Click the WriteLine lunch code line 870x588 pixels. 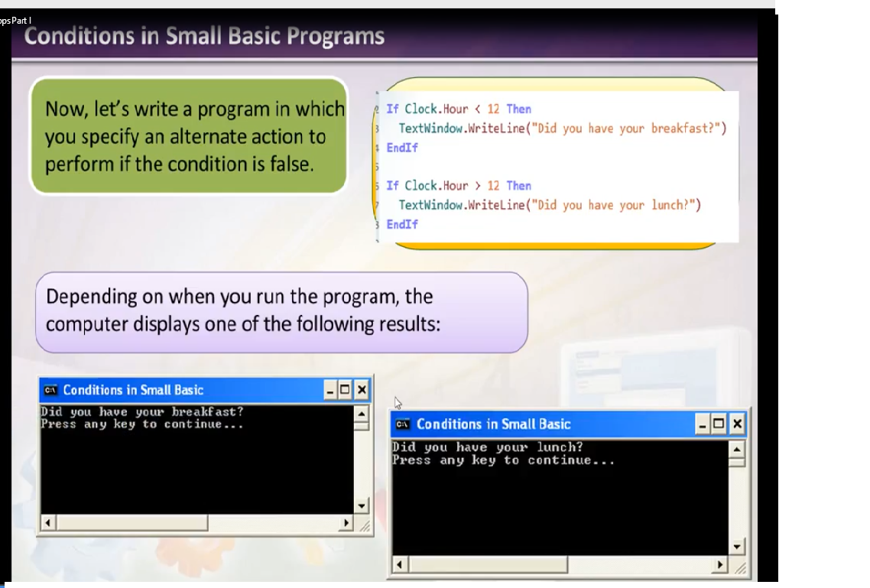click(x=550, y=205)
